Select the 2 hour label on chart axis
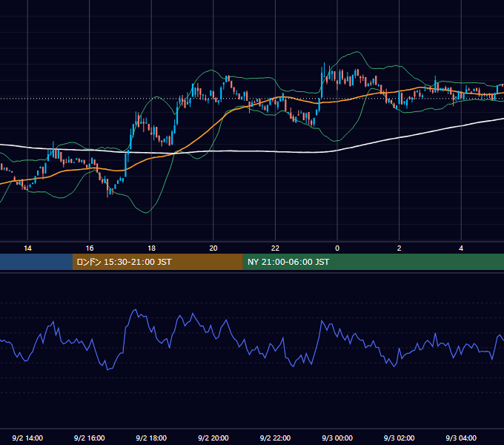This screenshot has height=445, width=504. point(399,248)
